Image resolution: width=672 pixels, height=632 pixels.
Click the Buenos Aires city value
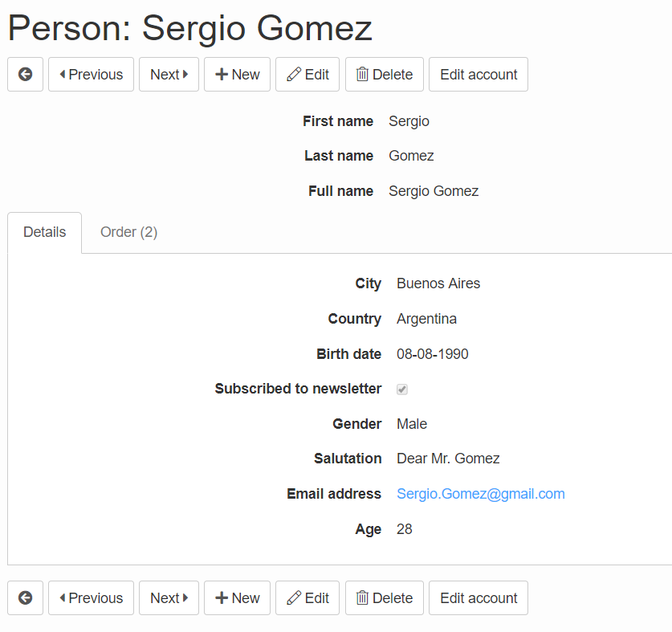(438, 283)
